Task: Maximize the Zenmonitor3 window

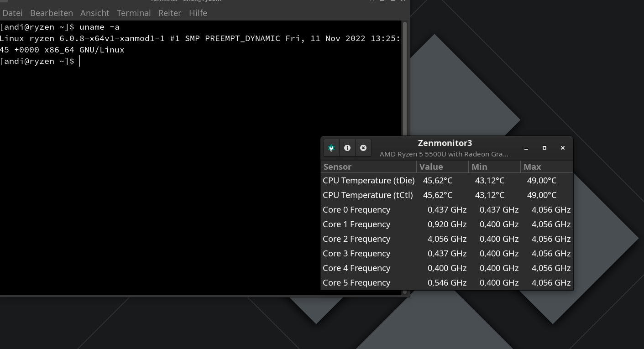Action: click(545, 148)
